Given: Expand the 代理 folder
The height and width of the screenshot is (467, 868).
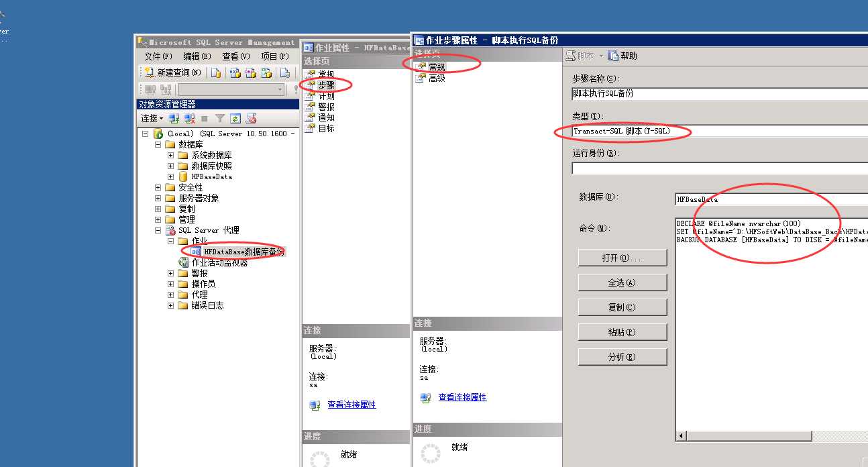Looking at the screenshot, I should pos(171,295).
